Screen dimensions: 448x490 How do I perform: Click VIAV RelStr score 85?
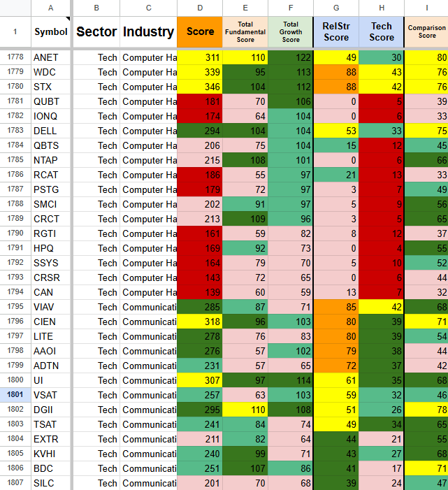[336, 307]
